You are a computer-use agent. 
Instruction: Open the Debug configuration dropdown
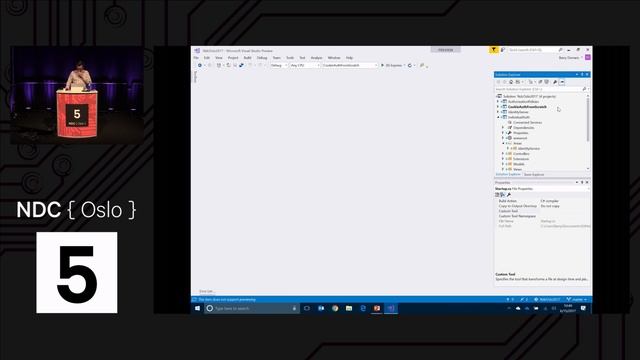click(x=279, y=65)
